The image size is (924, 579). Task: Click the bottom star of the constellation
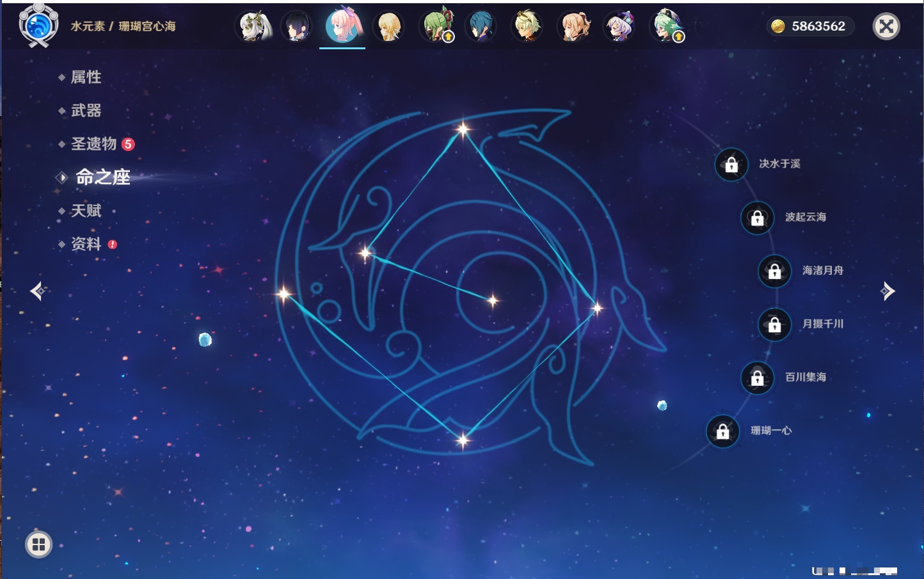pos(463,440)
